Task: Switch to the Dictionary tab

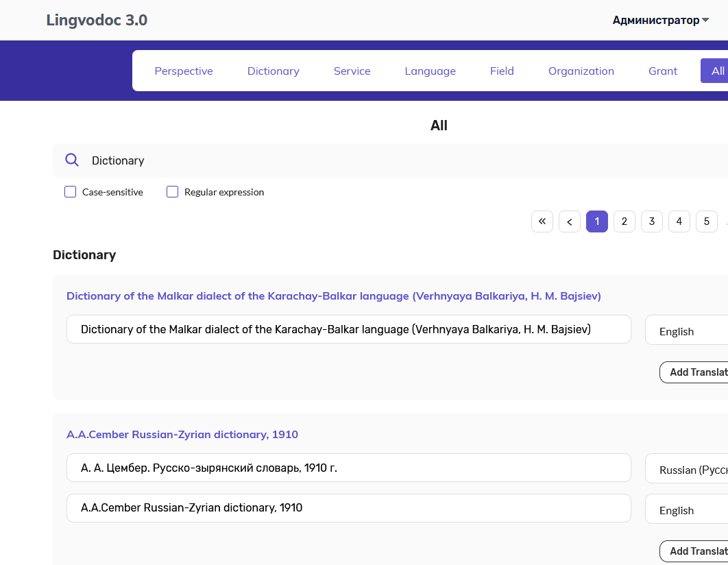Action: pos(273,71)
